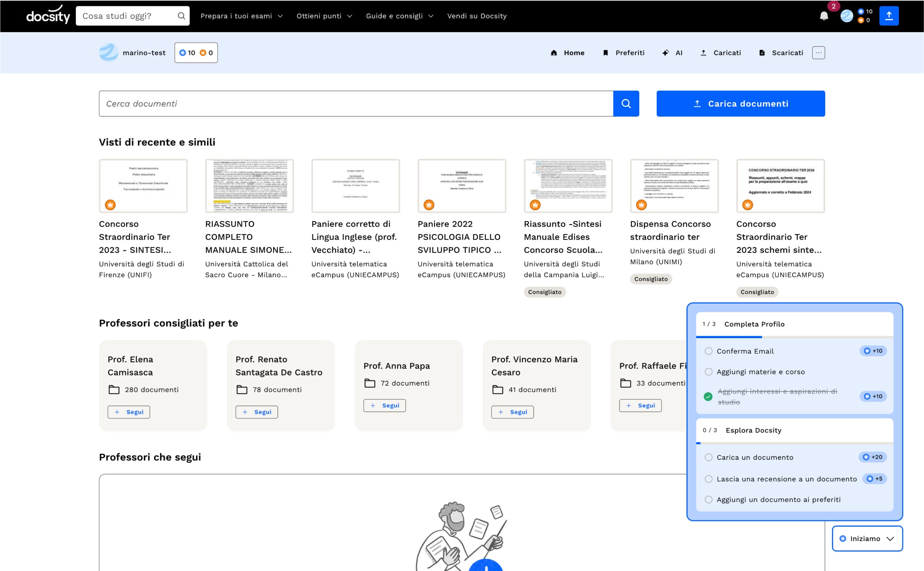Click the Carica documenti button
924x571 pixels.
[x=740, y=104]
